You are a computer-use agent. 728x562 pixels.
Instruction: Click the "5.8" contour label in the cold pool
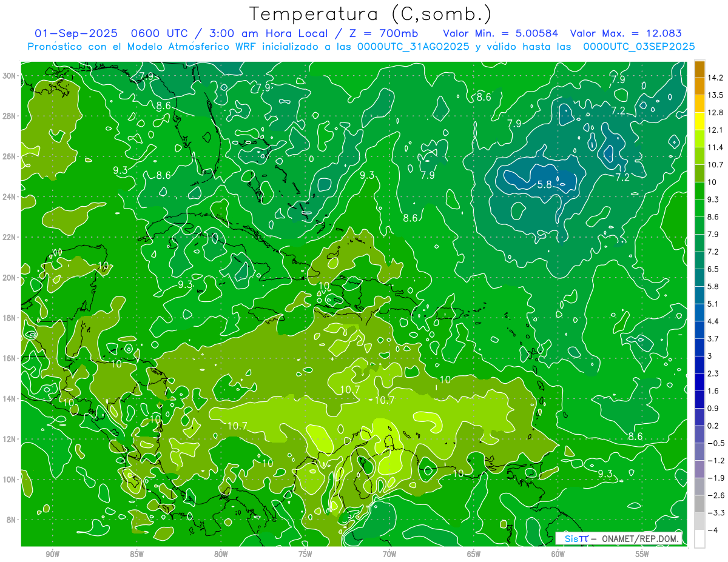click(545, 185)
